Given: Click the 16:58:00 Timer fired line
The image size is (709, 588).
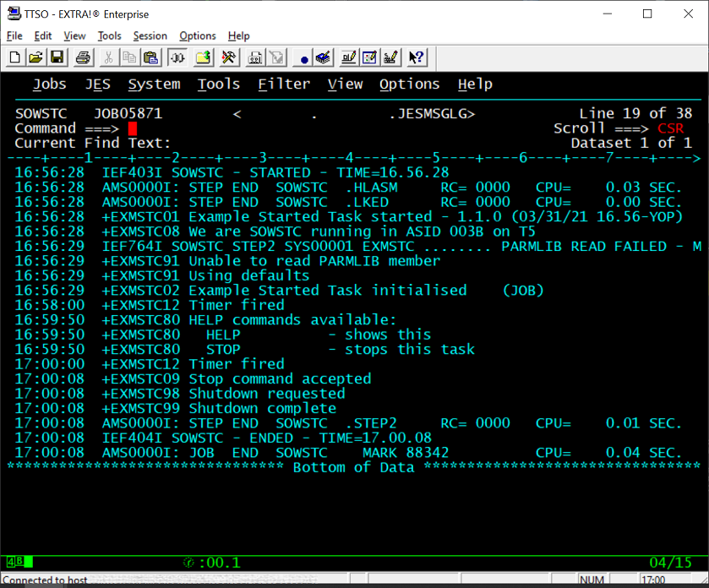Looking at the screenshot, I should (x=150, y=305).
